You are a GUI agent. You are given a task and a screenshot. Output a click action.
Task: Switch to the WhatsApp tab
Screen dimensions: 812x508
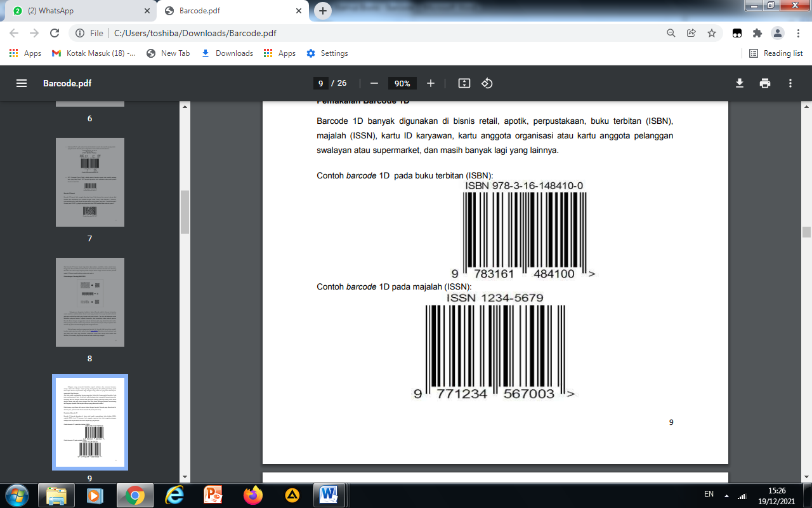(79, 11)
